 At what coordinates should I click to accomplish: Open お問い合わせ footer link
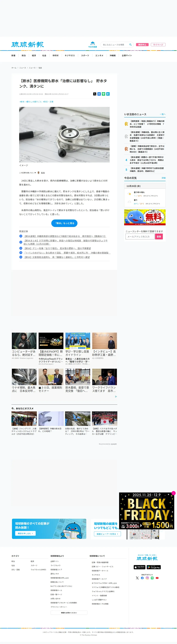click(55, 599)
